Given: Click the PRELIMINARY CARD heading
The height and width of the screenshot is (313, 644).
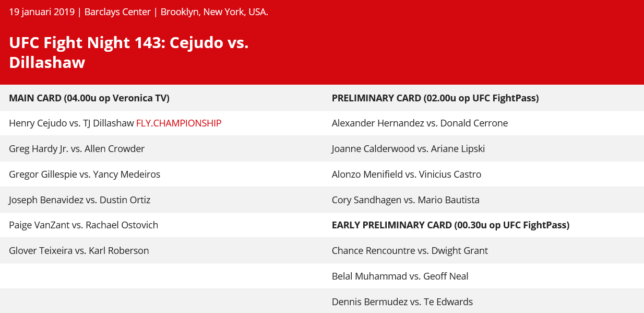Looking at the screenshot, I should coord(435,98).
